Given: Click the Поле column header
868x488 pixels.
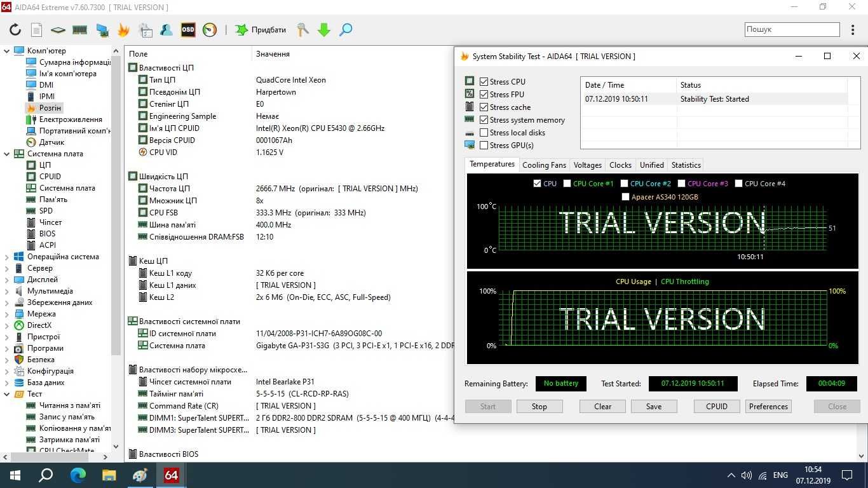Looking at the screenshot, I should pos(138,54).
